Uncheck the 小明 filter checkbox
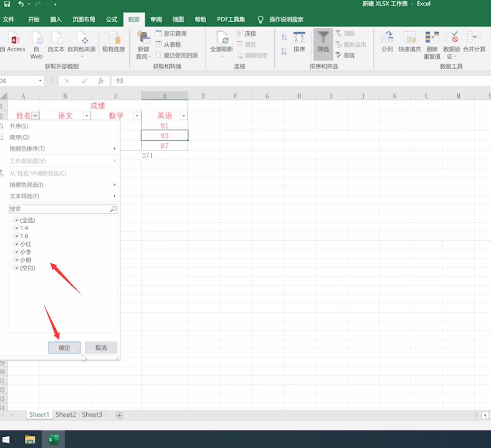491x448 pixels. [17, 259]
